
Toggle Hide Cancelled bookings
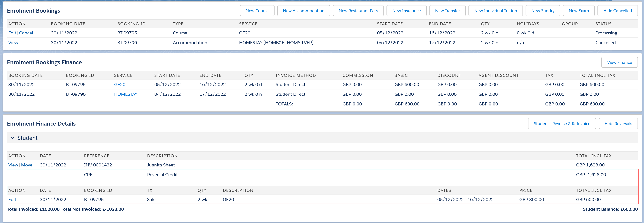pos(617,11)
